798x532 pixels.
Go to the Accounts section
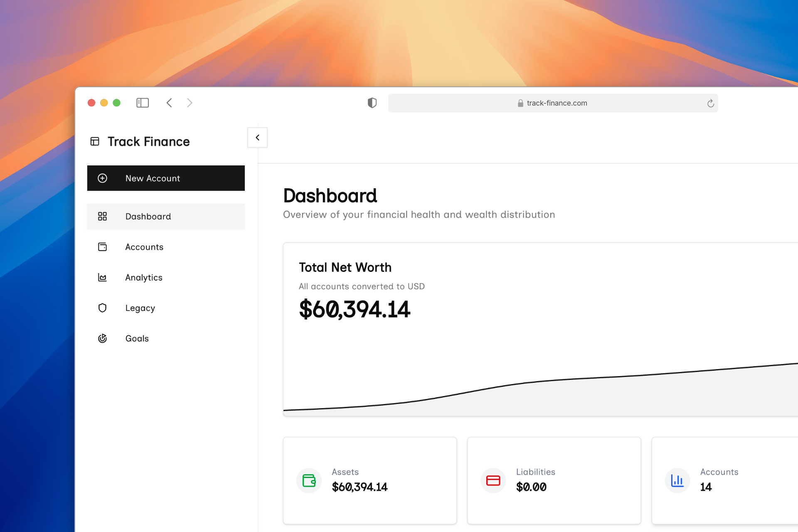click(x=144, y=247)
